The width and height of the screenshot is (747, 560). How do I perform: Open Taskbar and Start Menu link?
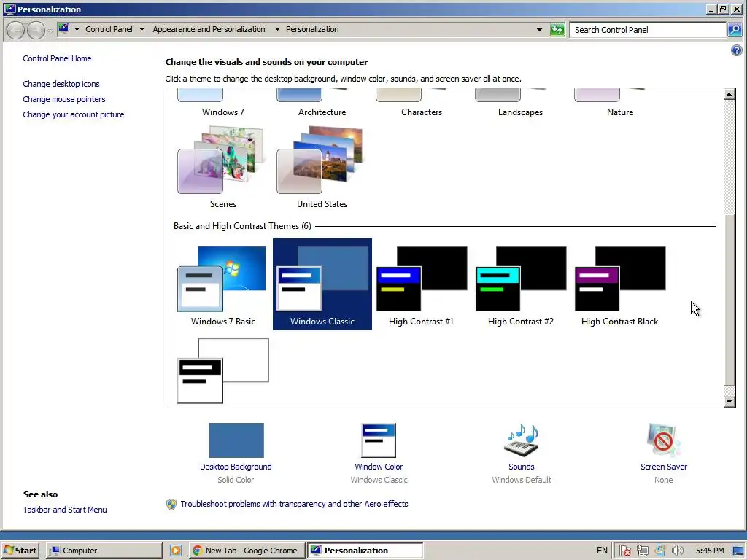65,510
